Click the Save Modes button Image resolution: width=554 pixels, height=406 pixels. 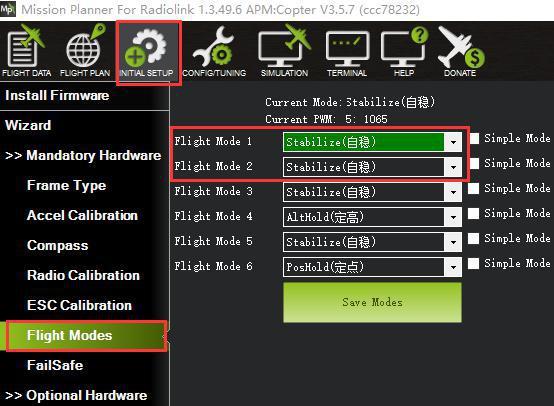[x=372, y=302]
